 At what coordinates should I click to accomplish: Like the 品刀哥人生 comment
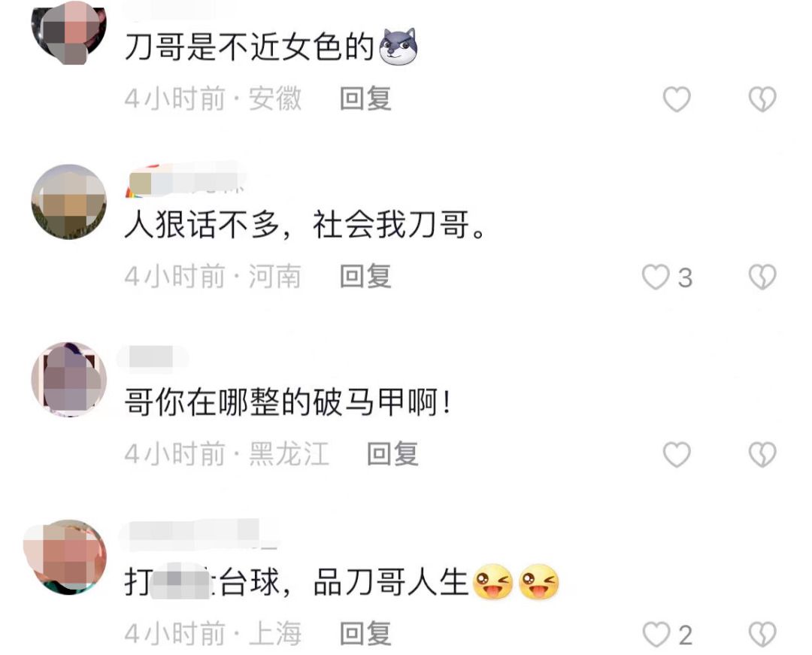tap(656, 634)
